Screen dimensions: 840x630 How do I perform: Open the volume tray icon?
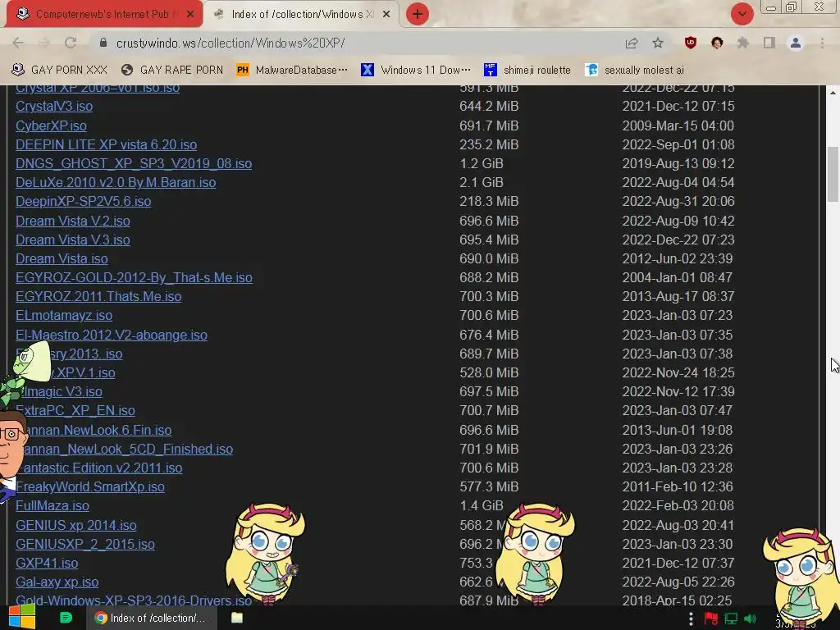pos(750,619)
